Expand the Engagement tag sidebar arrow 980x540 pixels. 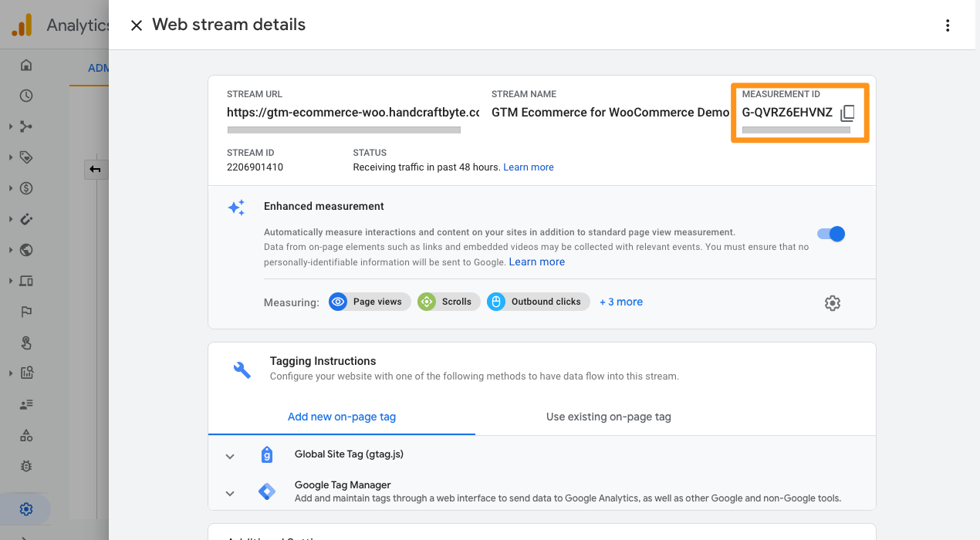pyautogui.click(x=10, y=157)
